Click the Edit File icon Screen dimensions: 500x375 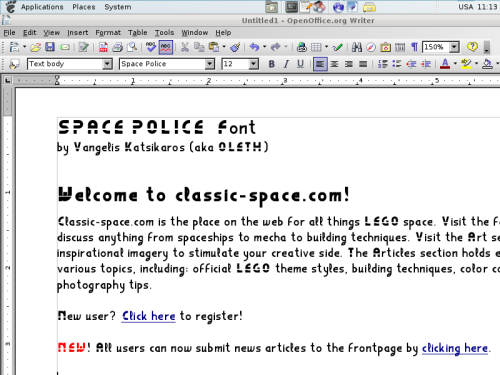click(83, 47)
